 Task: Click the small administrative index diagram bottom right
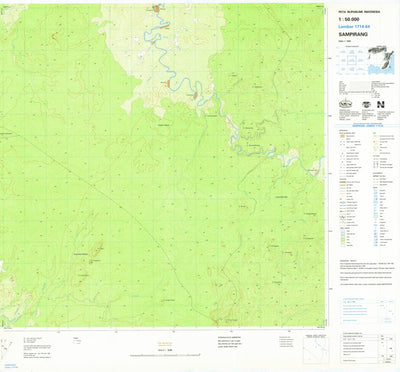(316, 350)
